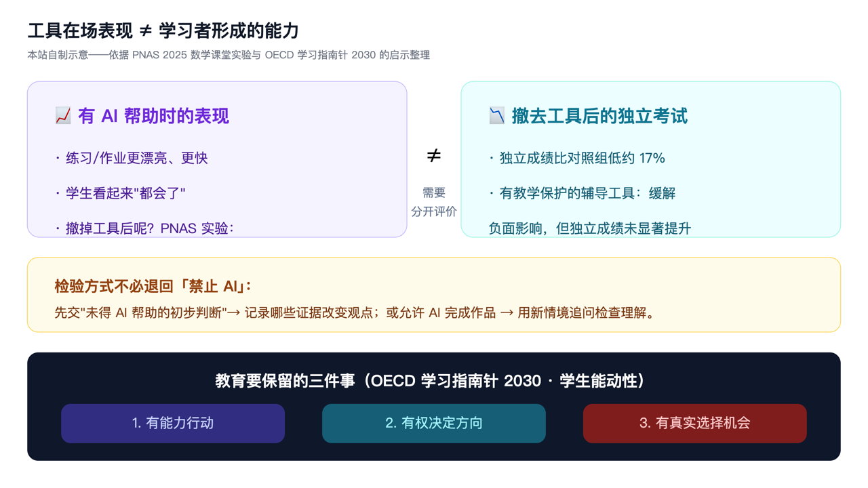This screenshot has height=488, width=868.
Task: Click the 需要分开评价 caption
Action: [434, 202]
